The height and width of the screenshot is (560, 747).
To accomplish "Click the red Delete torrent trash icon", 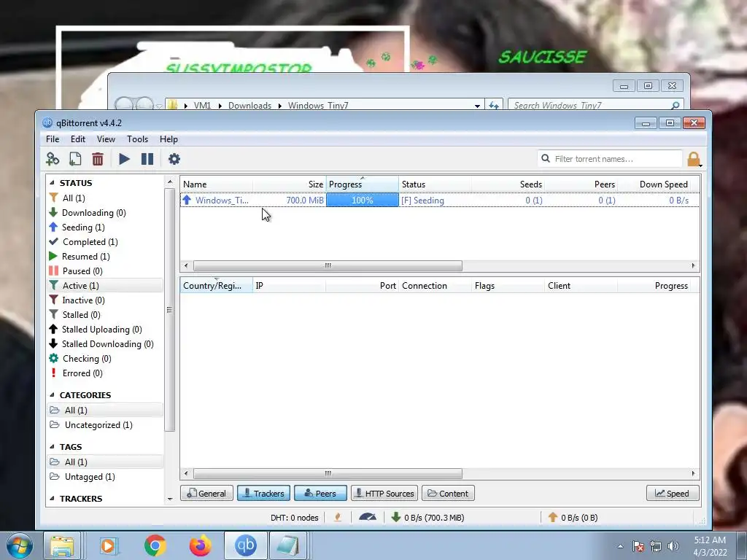I will [x=98, y=159].
